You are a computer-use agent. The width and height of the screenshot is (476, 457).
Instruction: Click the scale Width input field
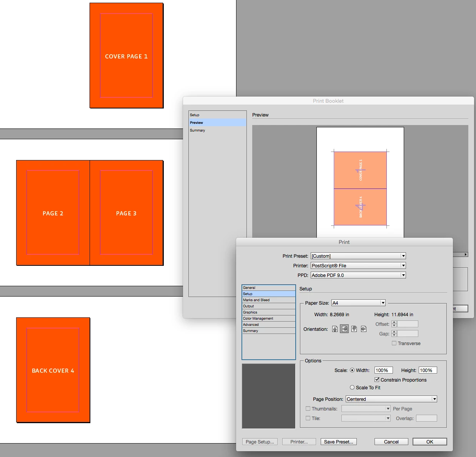[384, 370]
